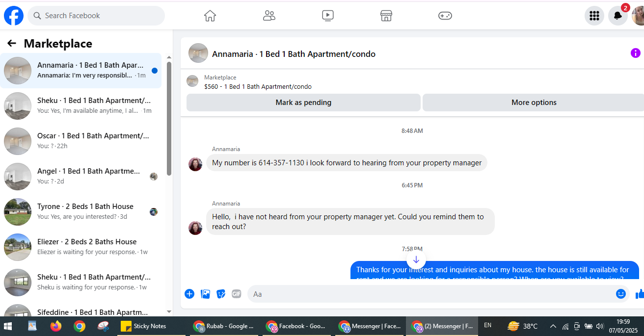644x336 pixels.
Task: Open the Marketplace storefront icon
Action: pos(386,16)
